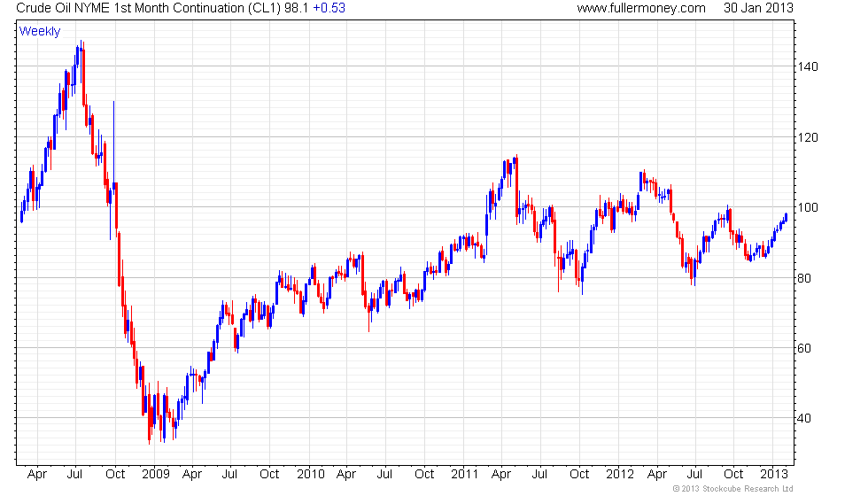Click the 100 price axis label
Screen dimensions: 868x496
(x=808, y=207)
